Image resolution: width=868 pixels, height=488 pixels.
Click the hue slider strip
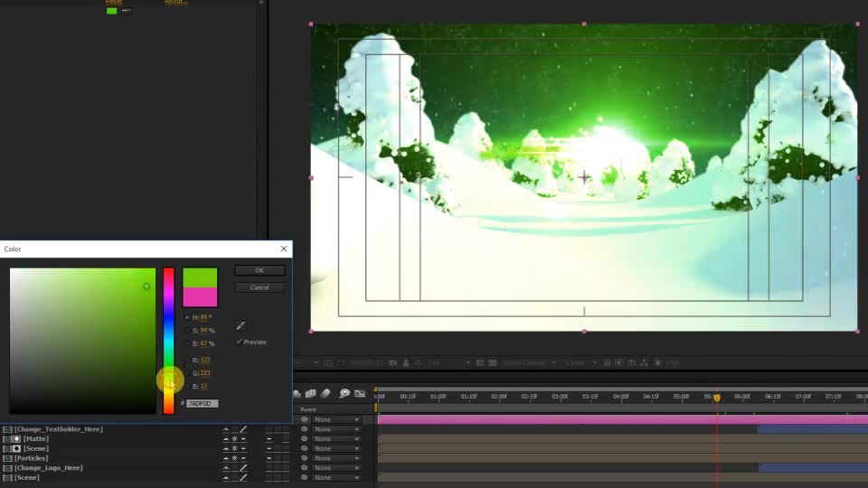point(169,341)
